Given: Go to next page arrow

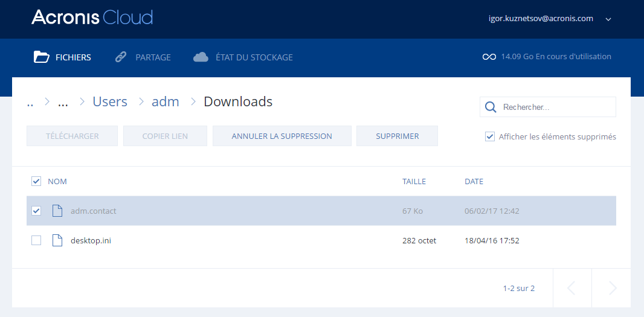Looking at the screenshot, I should [x=612, y=288].
